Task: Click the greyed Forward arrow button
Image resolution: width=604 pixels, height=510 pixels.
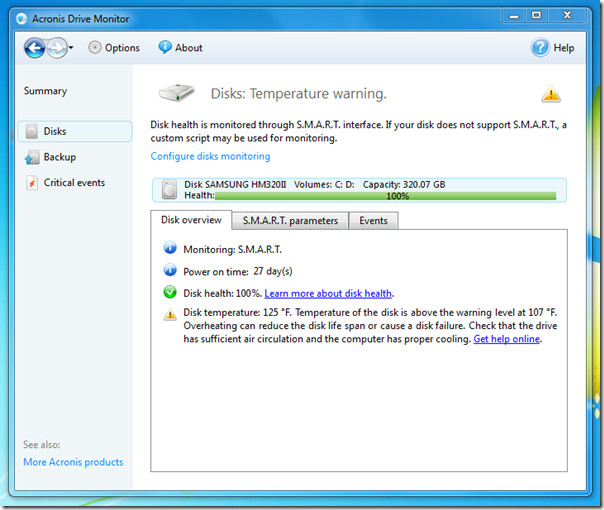Action: [x=57, y=48]
